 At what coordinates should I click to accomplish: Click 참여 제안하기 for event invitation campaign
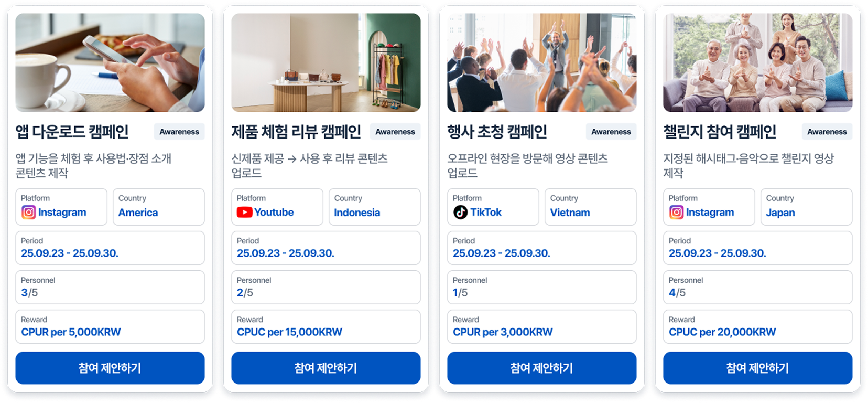pyautogui.click(x=542, y=368)
